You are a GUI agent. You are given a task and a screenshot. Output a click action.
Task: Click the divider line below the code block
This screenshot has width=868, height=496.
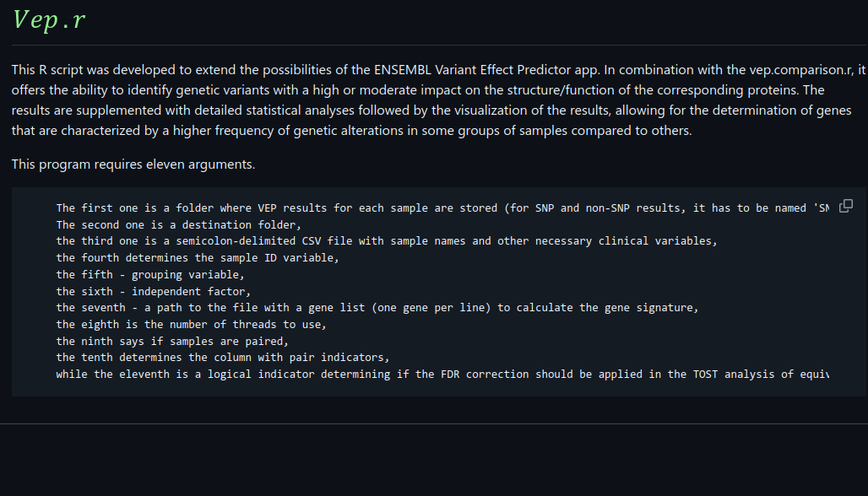[x=434, y=423]
